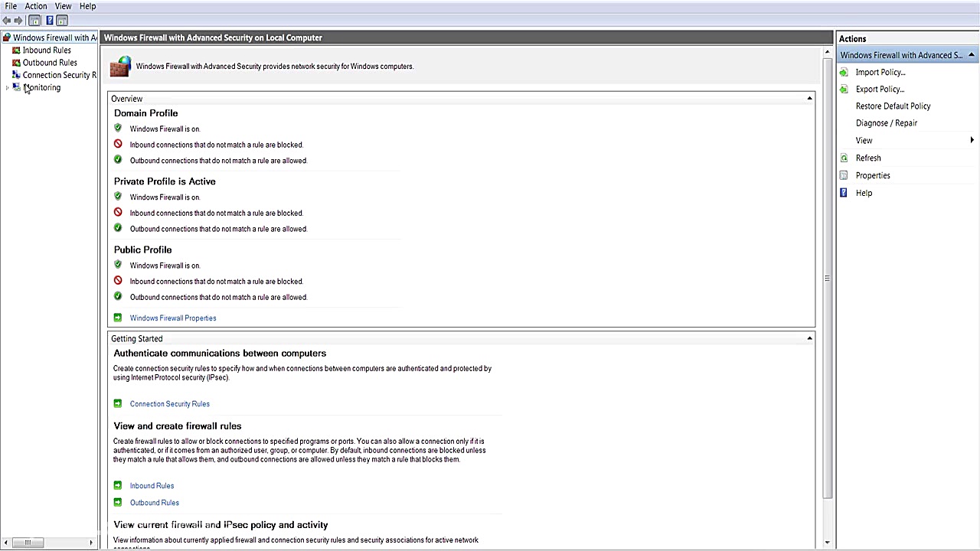
Task: Select the root Windows Firewall tree node
Action: [55, 37]
